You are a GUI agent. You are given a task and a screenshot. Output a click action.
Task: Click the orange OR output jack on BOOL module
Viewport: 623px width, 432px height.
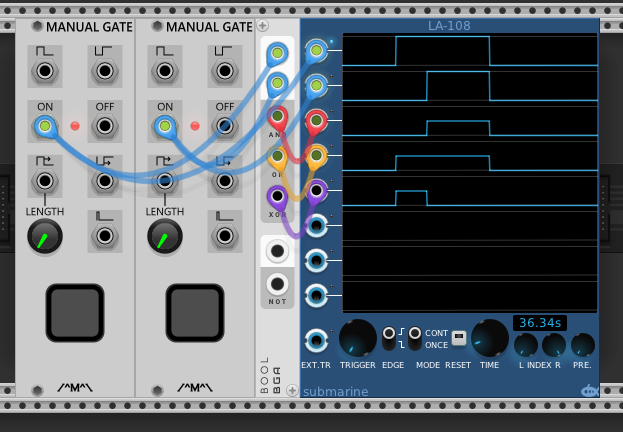[277, 155]
